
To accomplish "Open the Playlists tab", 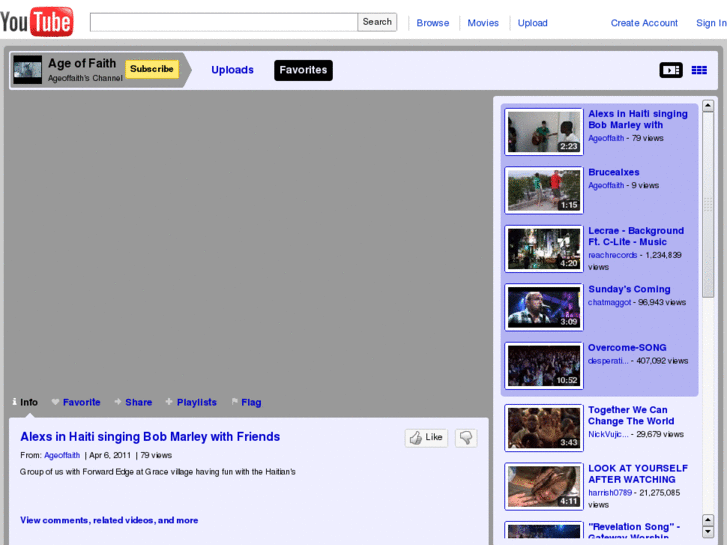I will coord(191,402).
